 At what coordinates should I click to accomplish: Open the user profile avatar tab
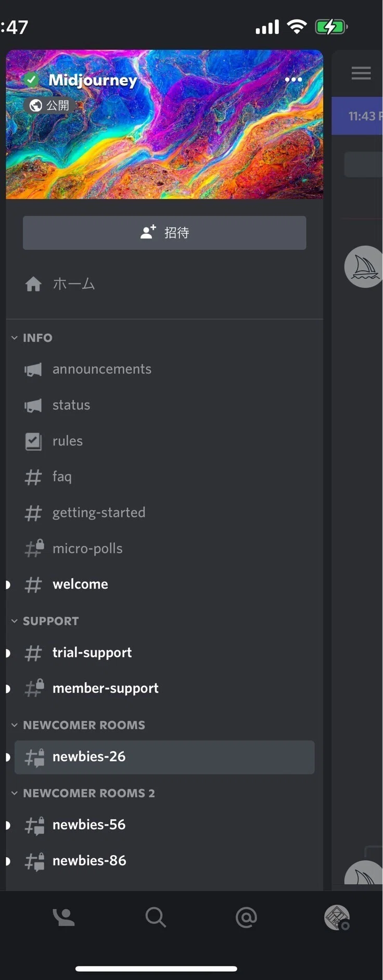[337, 918]
